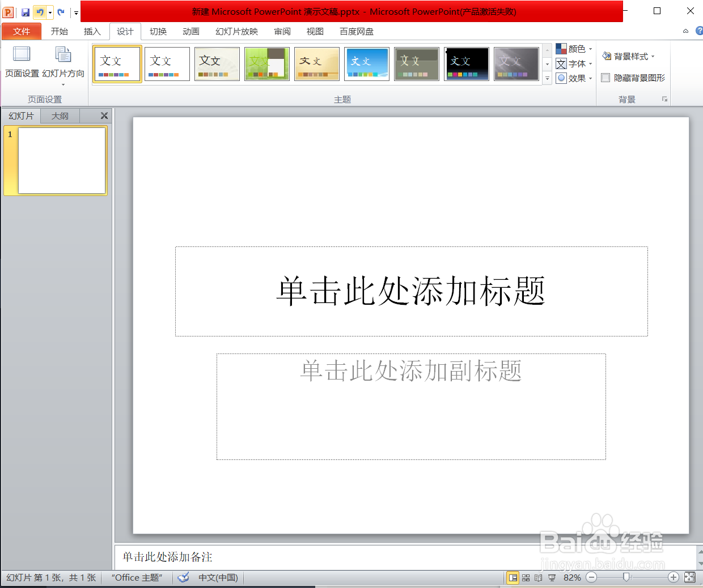Switch to Reading view icon
The image size is (703, 588).
click(537, 577)
